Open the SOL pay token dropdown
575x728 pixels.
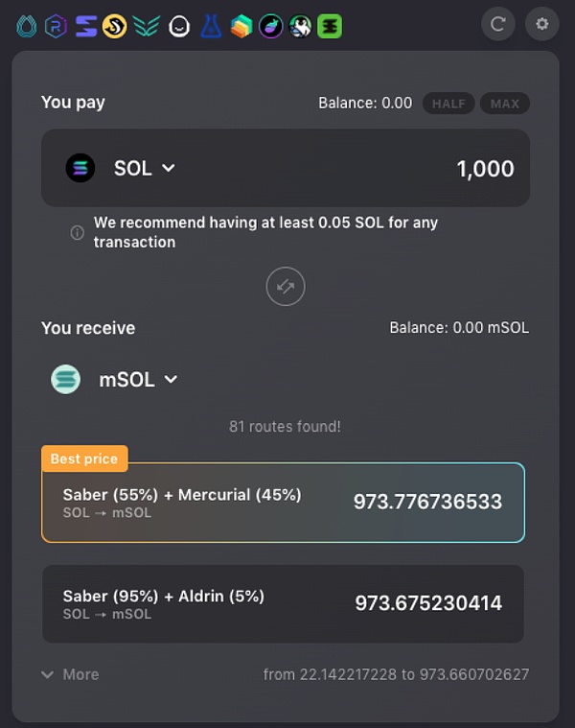pyautogui.click(x=144, y=169)
